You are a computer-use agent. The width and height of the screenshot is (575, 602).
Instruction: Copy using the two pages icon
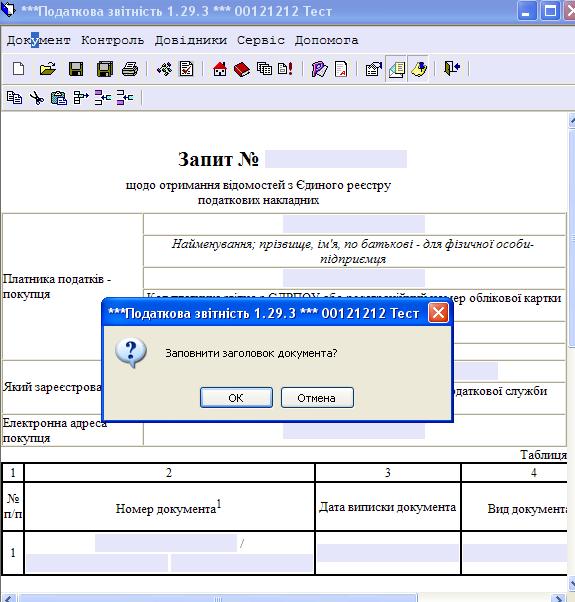point(15,98)
